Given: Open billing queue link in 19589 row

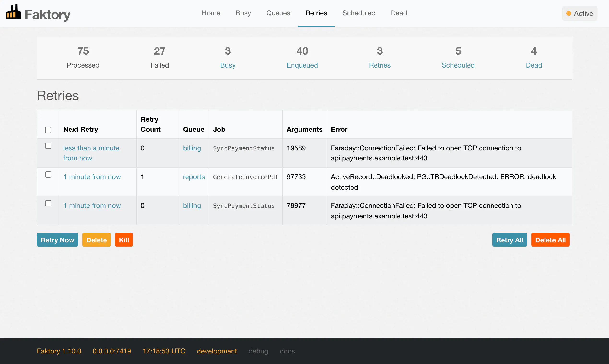Looking at the screenshot, I should (x=192, y=148).
